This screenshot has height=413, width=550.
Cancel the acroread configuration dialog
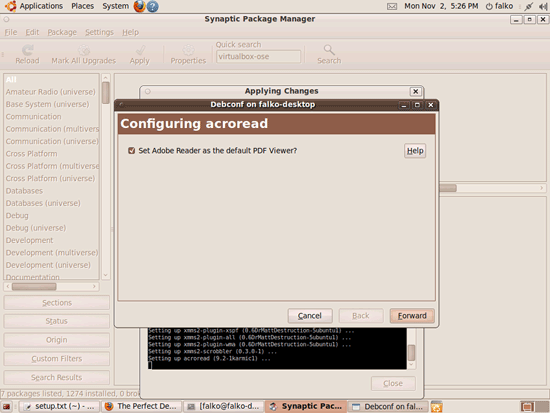310,316
